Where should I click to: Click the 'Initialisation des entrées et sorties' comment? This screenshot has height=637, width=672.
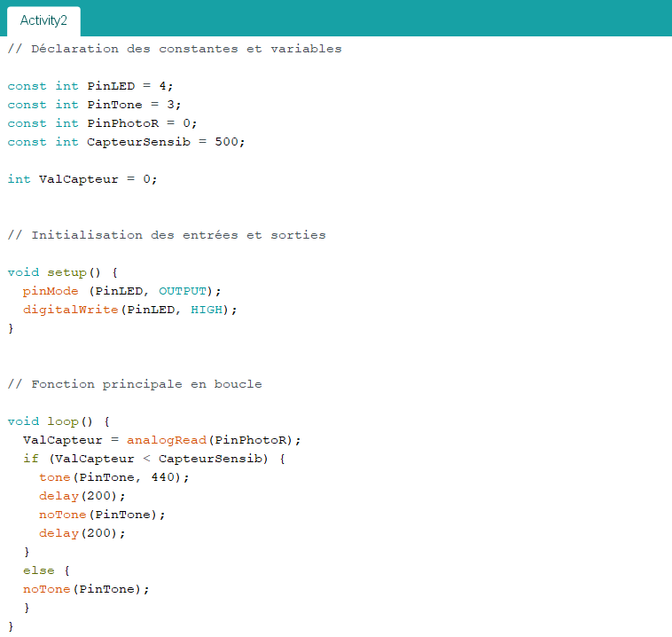tap(166, 235)
